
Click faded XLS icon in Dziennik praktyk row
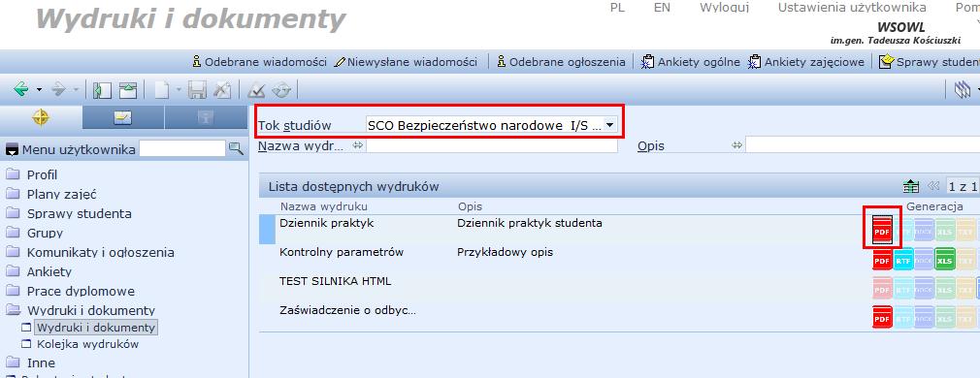point(945,230)
